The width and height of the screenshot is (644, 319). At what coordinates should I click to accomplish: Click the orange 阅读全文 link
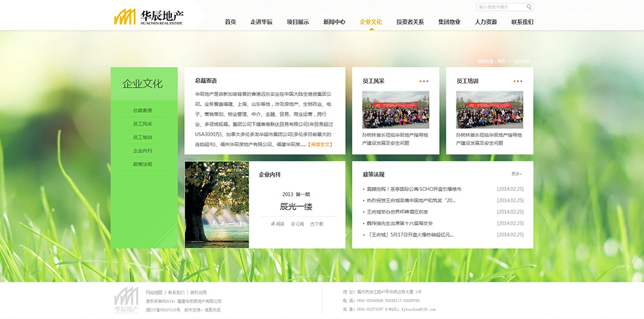320,144
